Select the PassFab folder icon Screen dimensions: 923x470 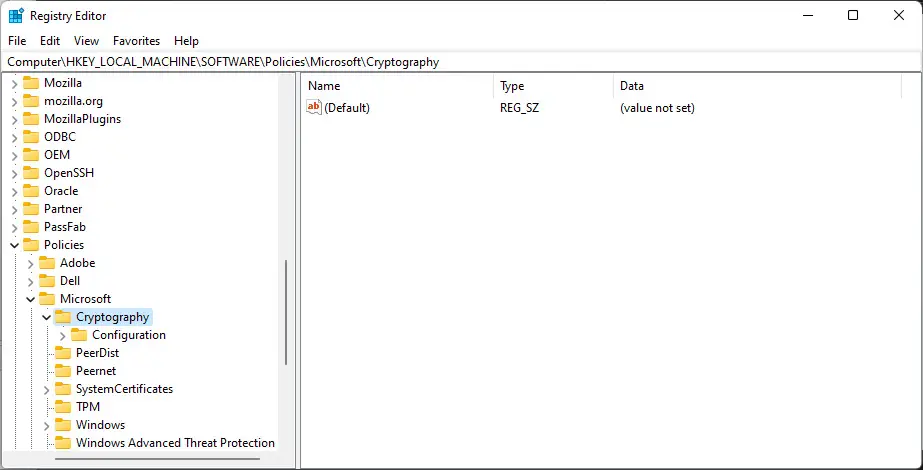[31, 227]
